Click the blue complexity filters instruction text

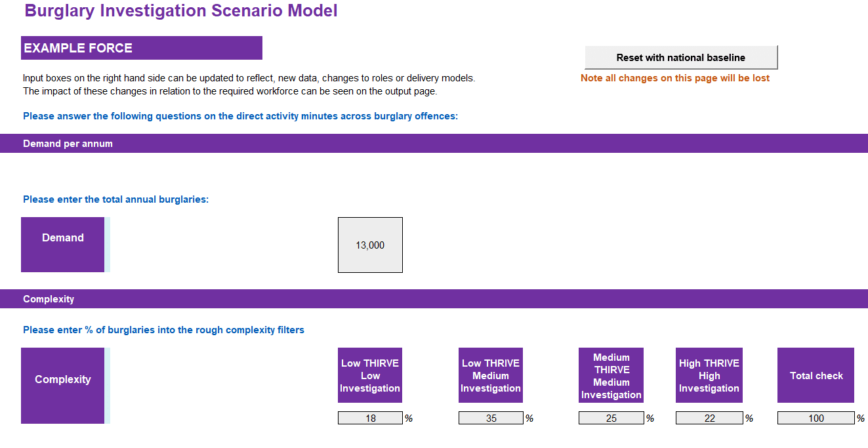(x=162, y=329)
